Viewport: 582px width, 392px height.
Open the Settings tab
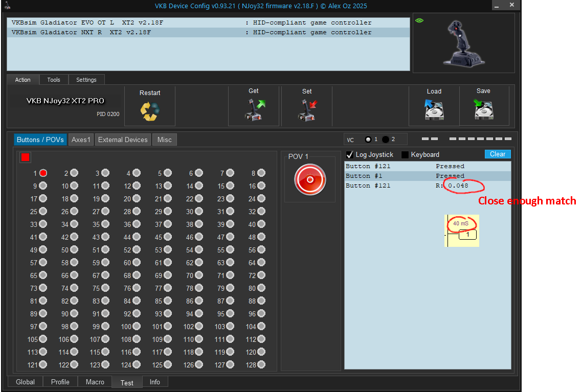click(x=86, y=80)
